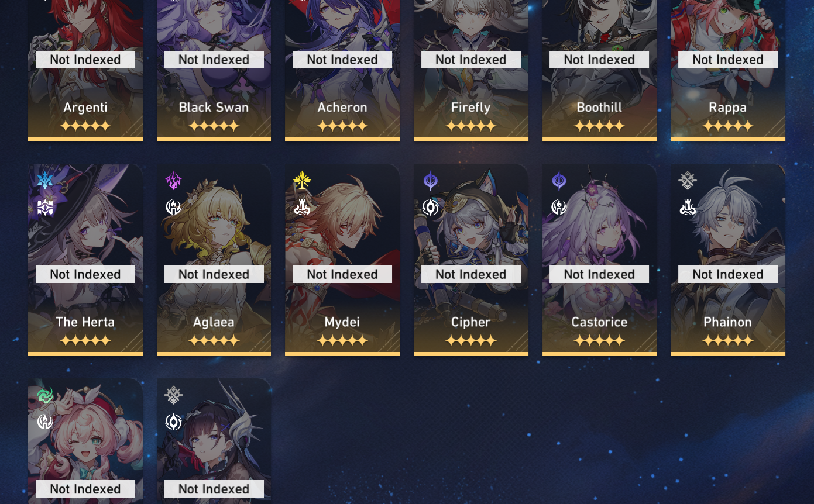Click the Physical element icon on Phainon's card
The width and height of the screenshot is (814, 504).
pos(688,181)
